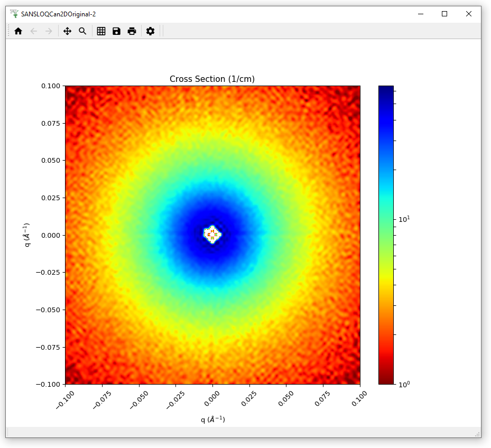
Task: Click the horizontal q axis label
Action: click(212, 419)
